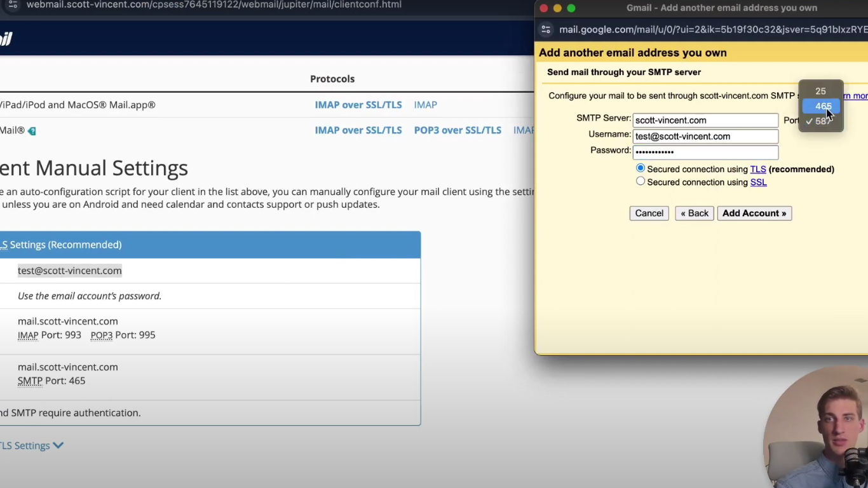Screen dimensions: 868x488
Task: Open IMAP over SSL/TLS link for Mail.app row
Action: click(358, 105)
